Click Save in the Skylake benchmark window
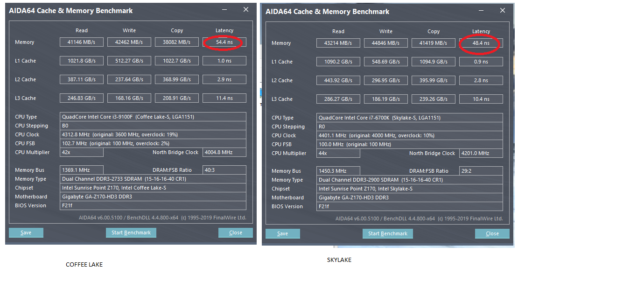Screen dimensions: 644x303 (283, 233)
